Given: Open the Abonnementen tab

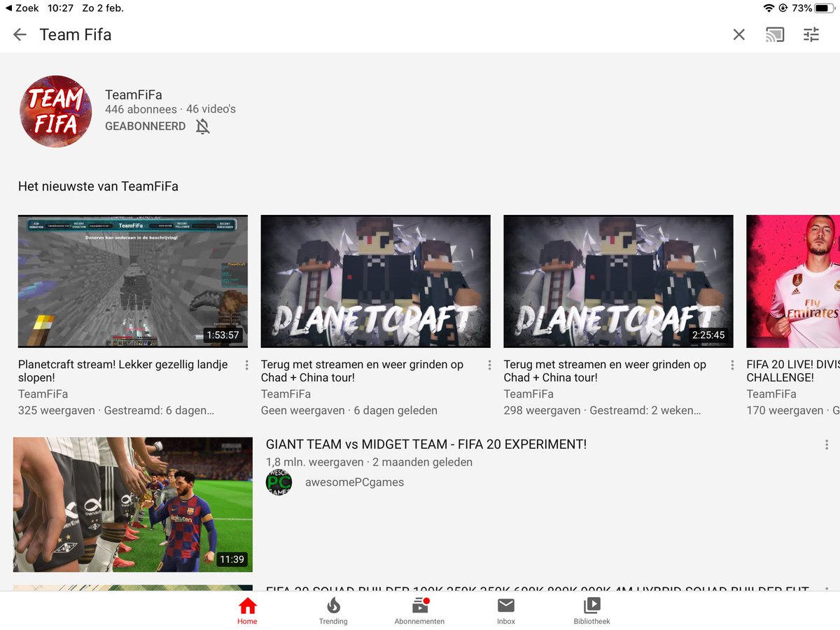Looking at the screenshot, I should coord(419,611).
